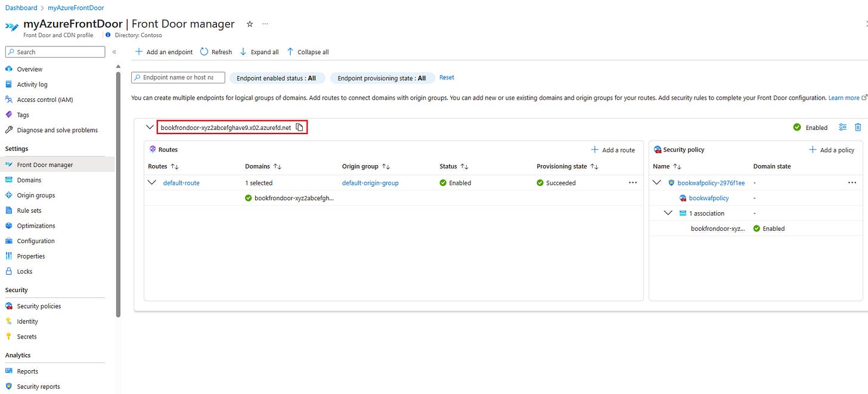Go to Dashboard breadcrumb
868x394 pixels.
(x=21, y=8)
